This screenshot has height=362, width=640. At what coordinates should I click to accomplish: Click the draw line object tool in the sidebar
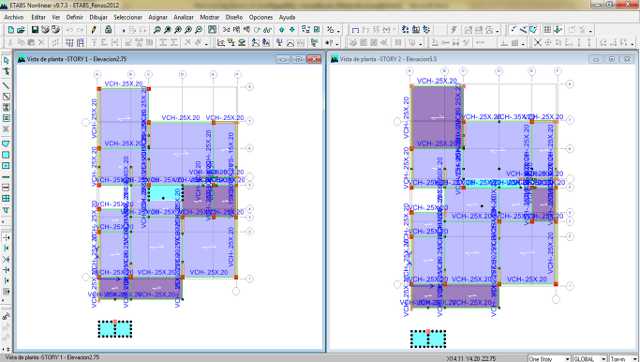[6, 85]
